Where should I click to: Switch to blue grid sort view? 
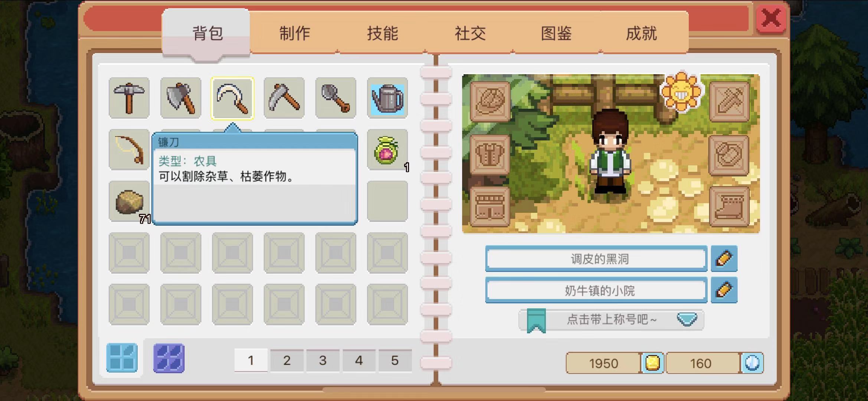[x=122, y=358]
